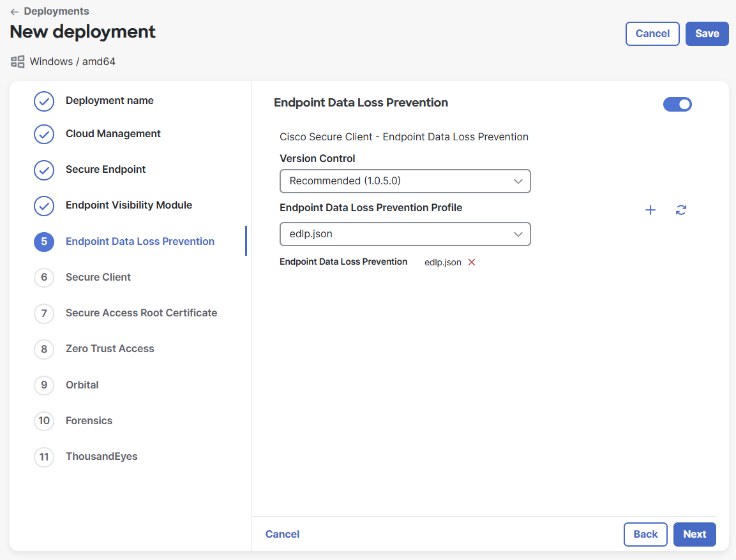Click the Windows platform icon

pyautogui.click(x=17, y=62)
